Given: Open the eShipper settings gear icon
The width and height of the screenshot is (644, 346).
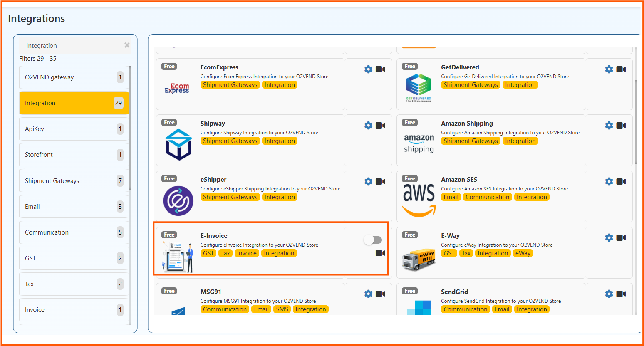Looking at the screenshot, I should pyautogui.click(x=368, y=181).
